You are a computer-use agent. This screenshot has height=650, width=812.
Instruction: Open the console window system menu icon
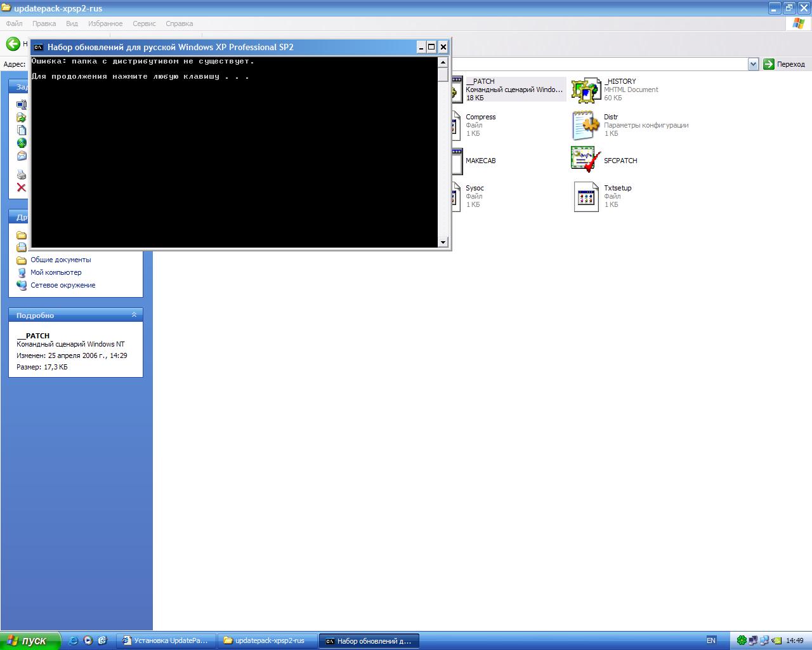pos(39,47)
